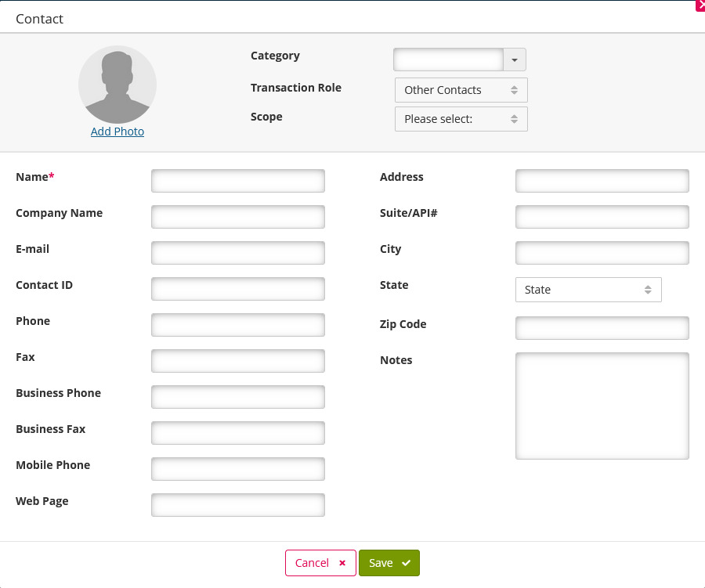Image resolution: width=705 pixels, height=588 pixels.
Task: Click the State dropdown arrow icon
Action: click(x=649, y=290)
